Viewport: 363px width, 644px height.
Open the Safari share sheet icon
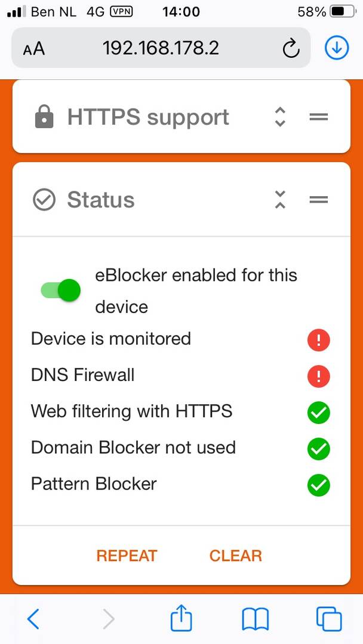pyautogui.click(x=181, y=618)
